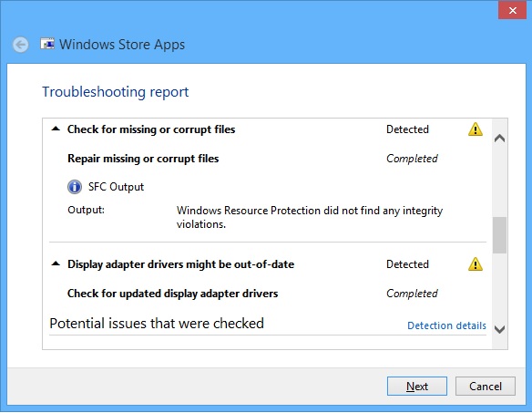Viewport: 532px width, 413px height.
Task: Click the Windows Store Apps troubleshooter icon
Action: click(47, 44)
